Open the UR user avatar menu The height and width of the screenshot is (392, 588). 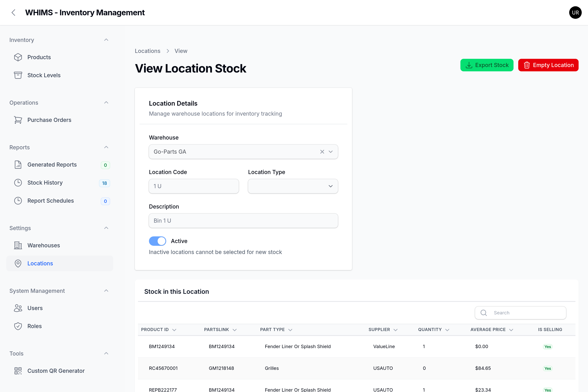(575, 13)
